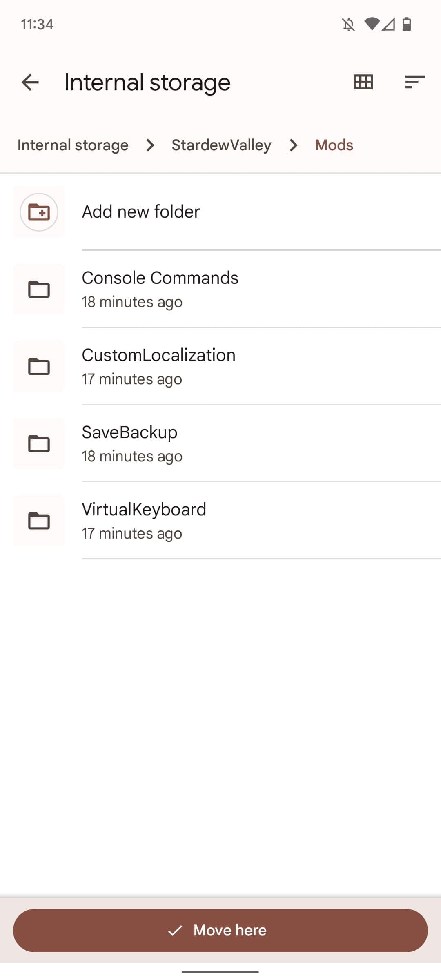Tap the Add new folder label
441x980 pixels.
tap(141, 212)
